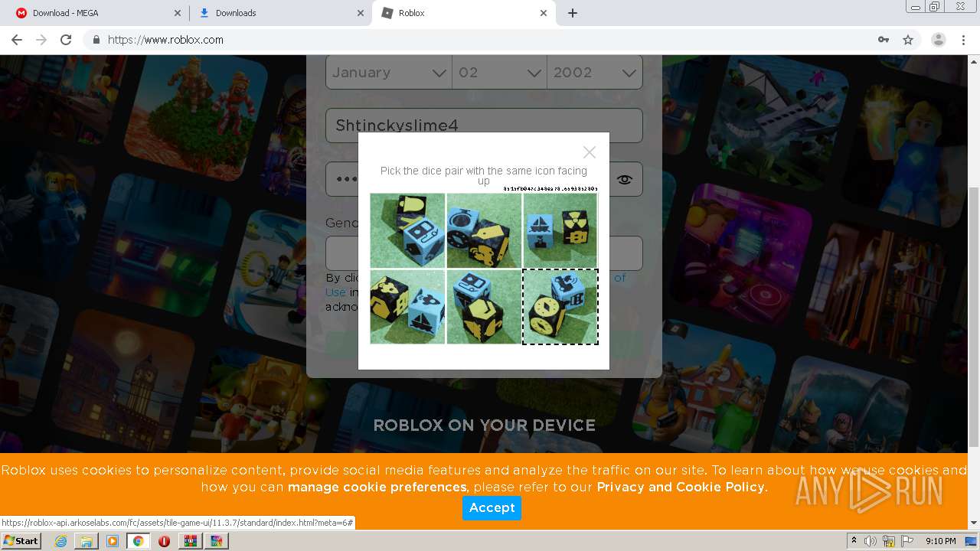Open Chrome three-dot menu
Viewport: 980px width, 551px height.
coord(963,40)
